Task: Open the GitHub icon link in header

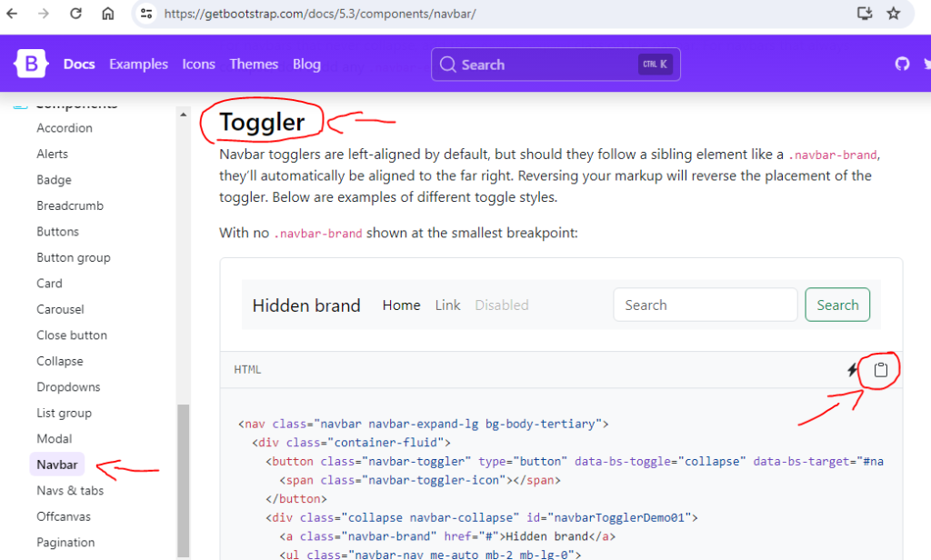Action: pos(902,64)
